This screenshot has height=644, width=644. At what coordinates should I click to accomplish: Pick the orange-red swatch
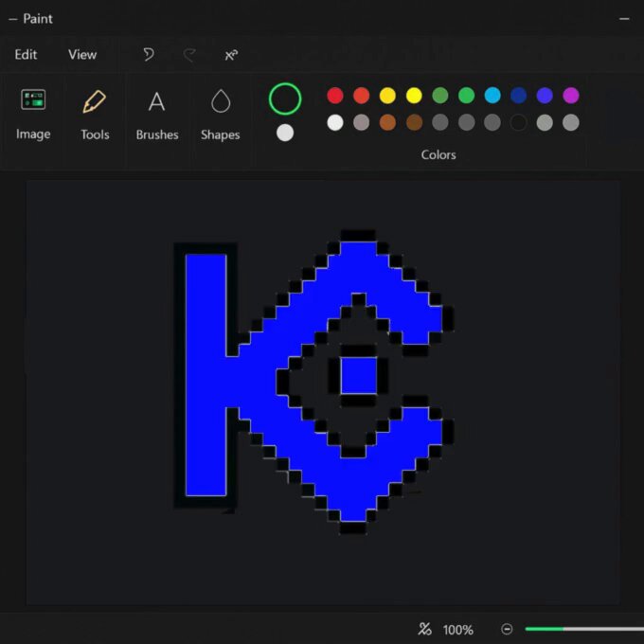pos(362,96)
